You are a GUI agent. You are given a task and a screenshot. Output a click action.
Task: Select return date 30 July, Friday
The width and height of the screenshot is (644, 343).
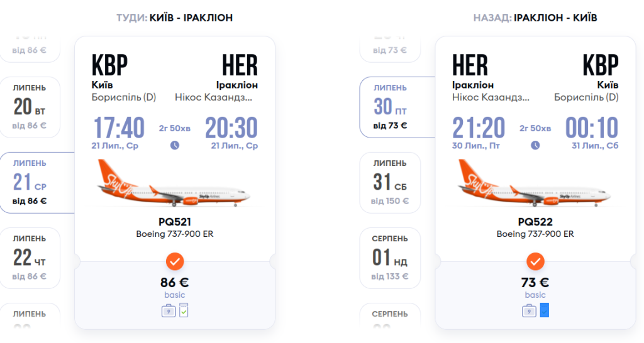pos(390,107)
